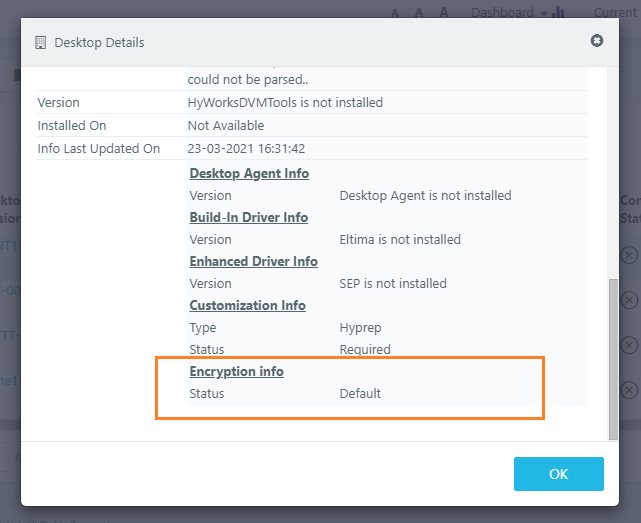641x523 pixels.
Task: Click the Build-In Driver Info heading
Action: tap(248, 217)
